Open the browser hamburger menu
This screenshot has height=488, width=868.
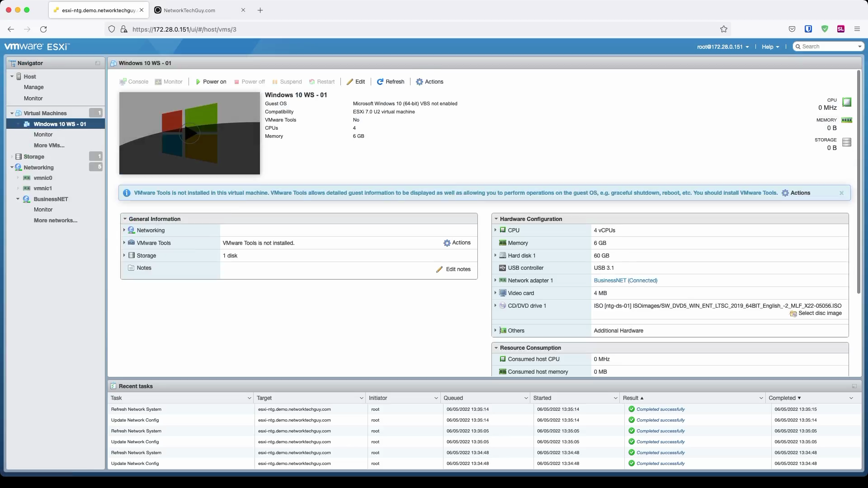coord(857,29)
